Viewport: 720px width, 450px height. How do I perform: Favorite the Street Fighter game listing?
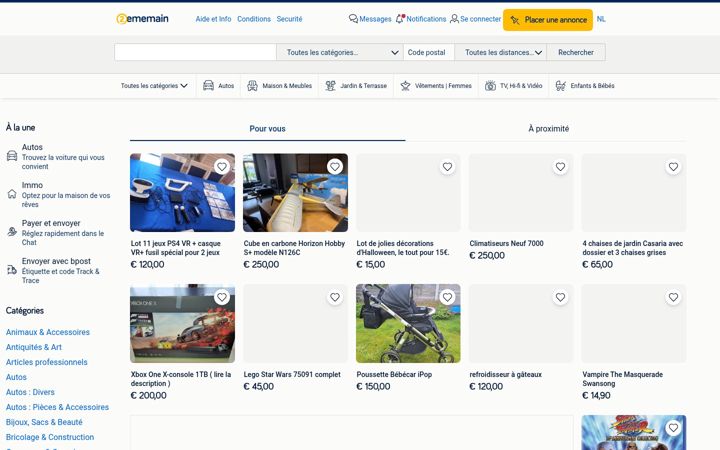pyautogui.click(x=673, y=428)
